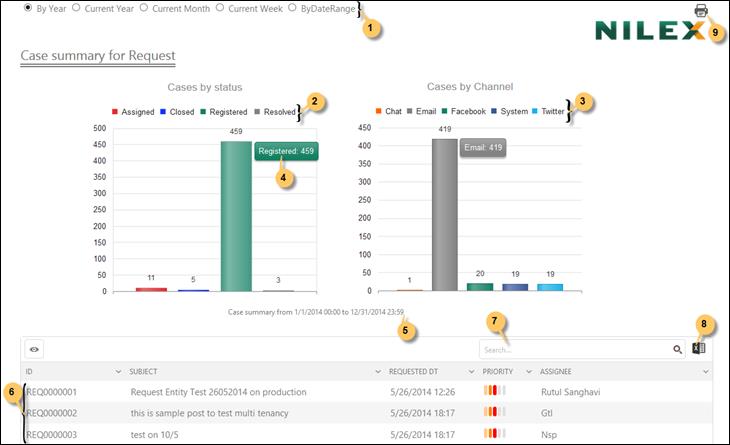Select the Current Month radio option

pyautogui.click(x=145, y=8)
